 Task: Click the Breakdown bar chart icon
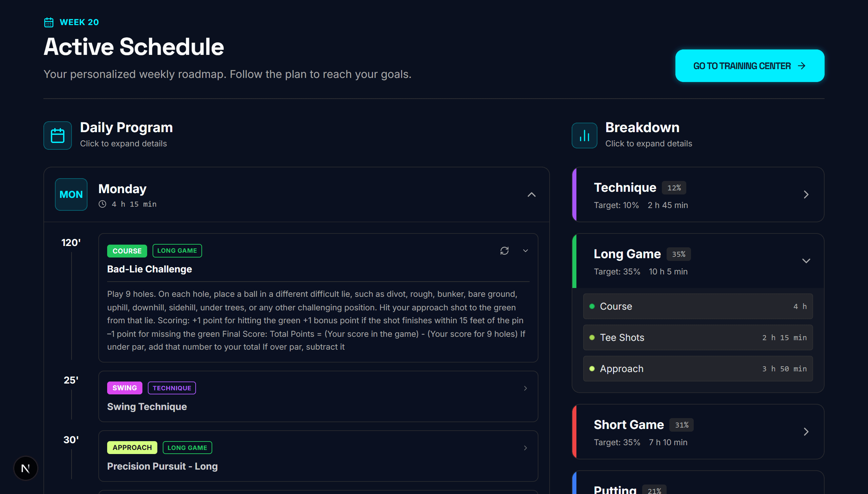[584, 136]
